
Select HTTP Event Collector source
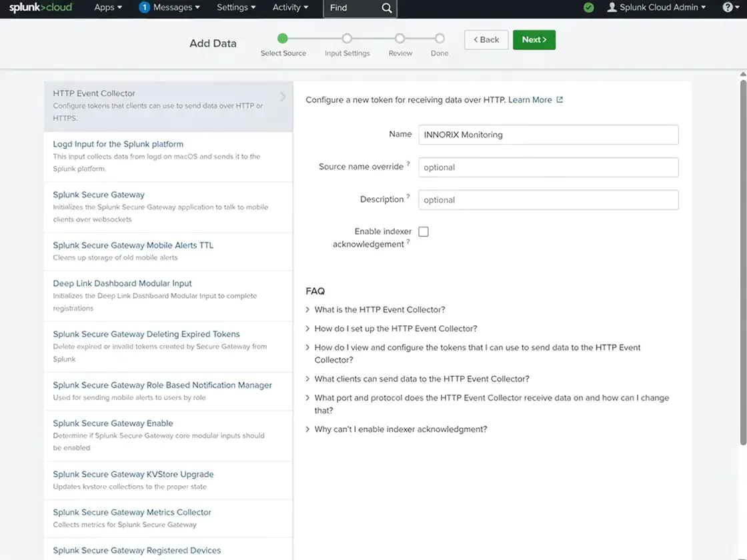pyautogui.click(x=169, y=106)
